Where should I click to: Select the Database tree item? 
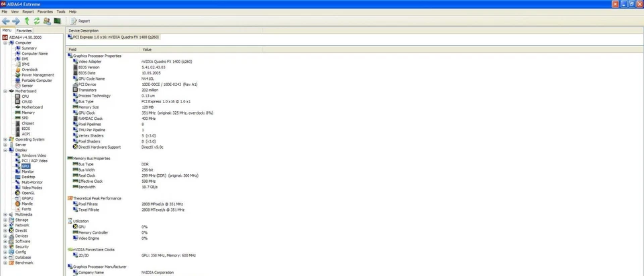pyautogui.click(x=23, y=257)
